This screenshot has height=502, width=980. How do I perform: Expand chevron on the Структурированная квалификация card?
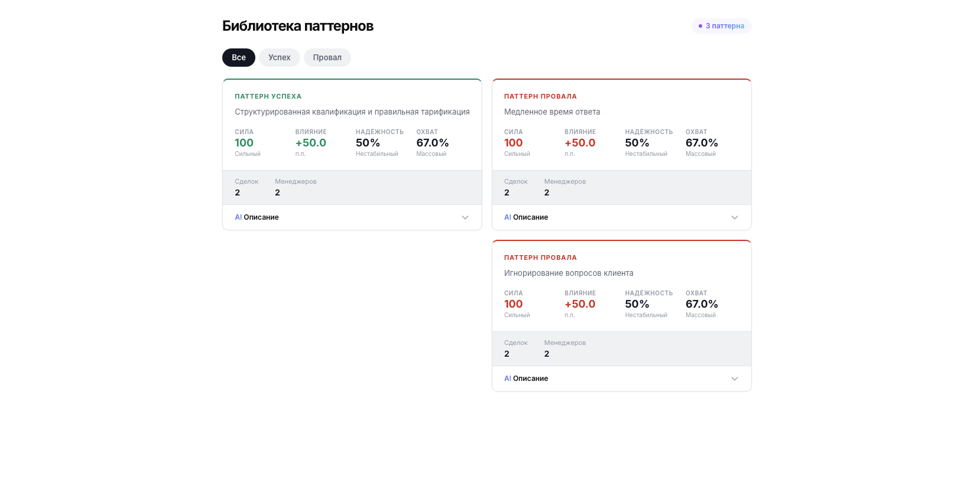(465, 217)
